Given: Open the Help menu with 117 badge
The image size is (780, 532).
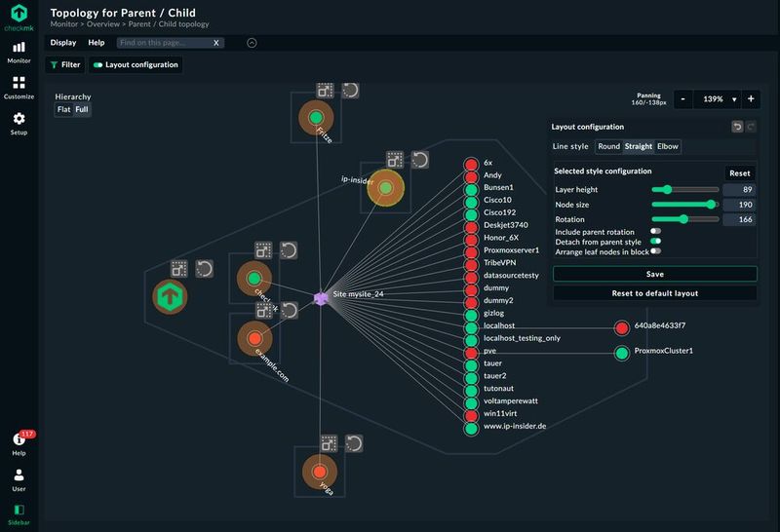Looking at the screenshot, I should pos(19,443).
